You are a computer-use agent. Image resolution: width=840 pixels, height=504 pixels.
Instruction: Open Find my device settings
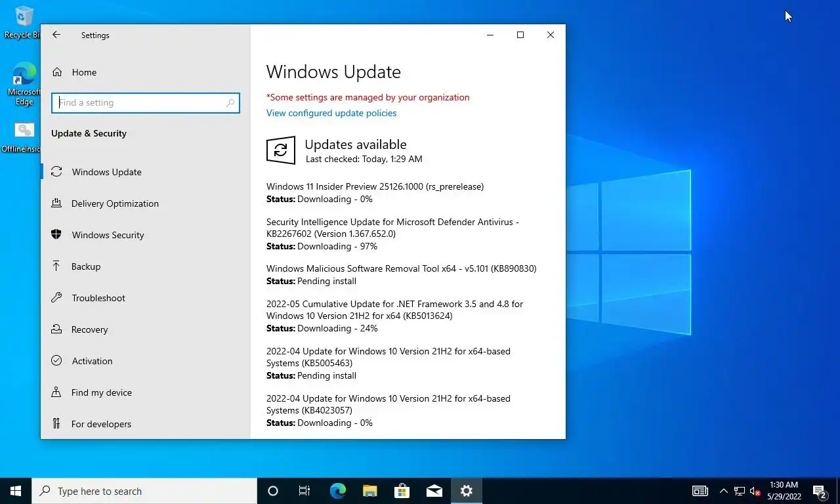tap(145, 392)
